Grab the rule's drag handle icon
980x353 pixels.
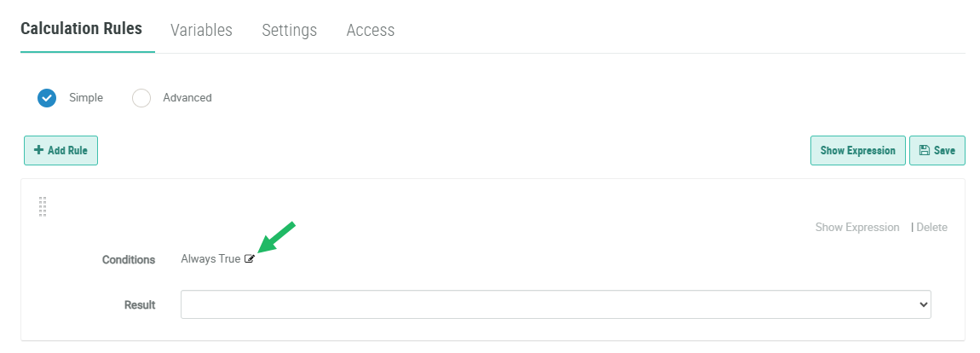43,207
